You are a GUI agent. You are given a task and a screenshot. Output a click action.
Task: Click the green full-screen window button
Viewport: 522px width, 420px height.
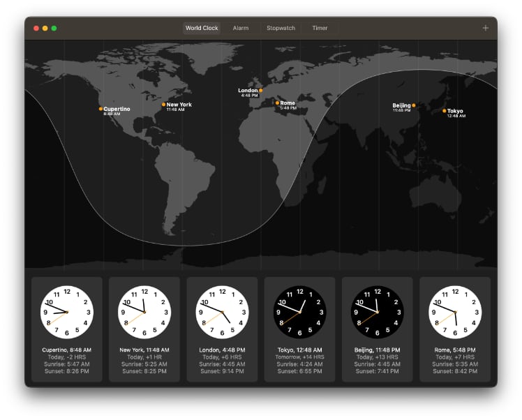[x=54, y=28]
